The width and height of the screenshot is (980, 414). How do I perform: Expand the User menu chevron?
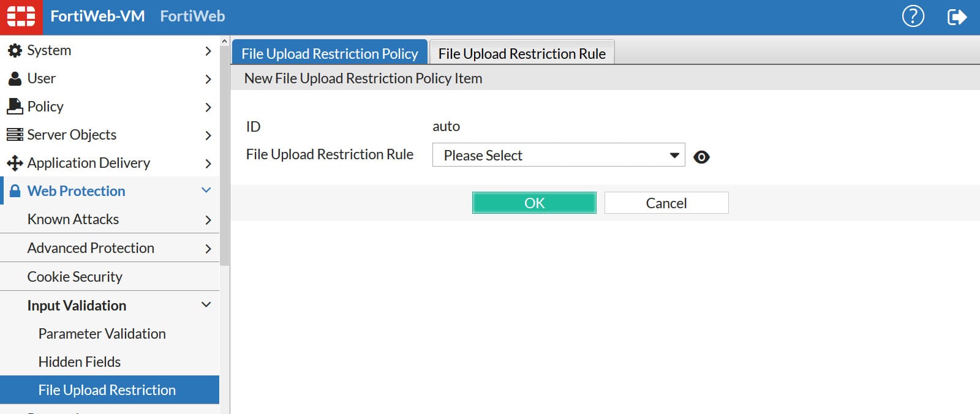coord(208,79)
